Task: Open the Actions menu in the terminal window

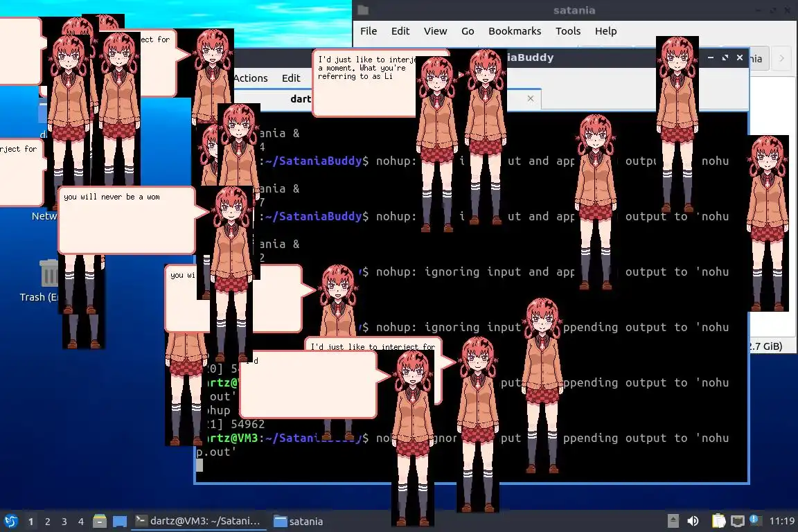Action: [x=250, y=78]
